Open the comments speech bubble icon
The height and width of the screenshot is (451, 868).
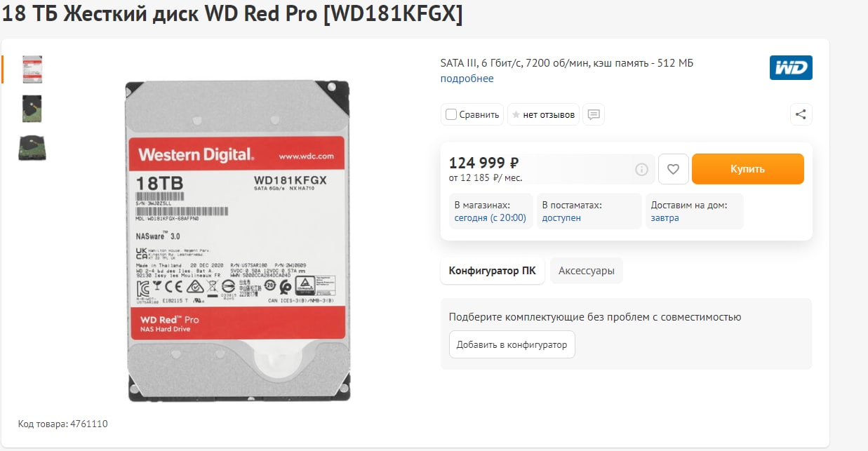[x=594, y=114]
